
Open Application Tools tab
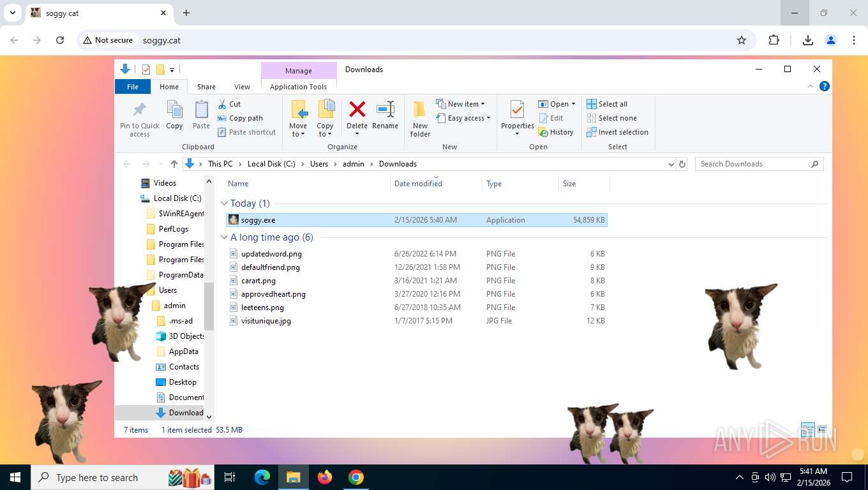tap(298, 87)
